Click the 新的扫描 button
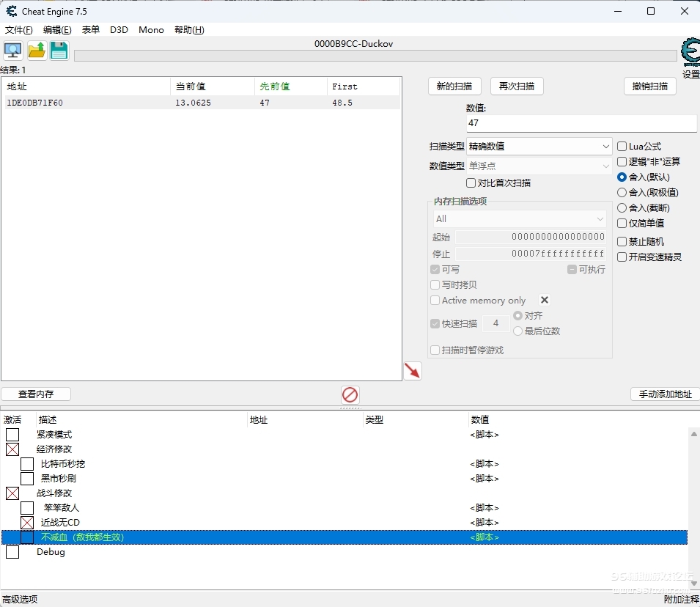Image resolution: width=700 pixels, height=607 pixels. point(454,87)
